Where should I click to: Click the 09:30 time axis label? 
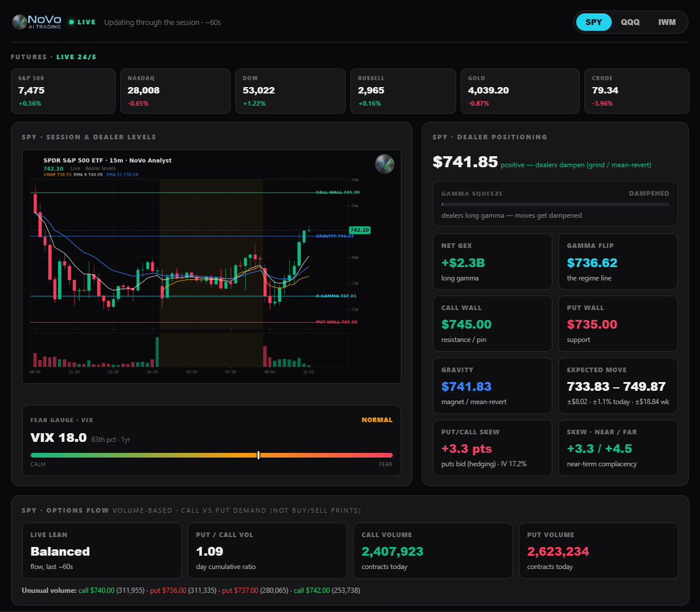coord(35,372)
